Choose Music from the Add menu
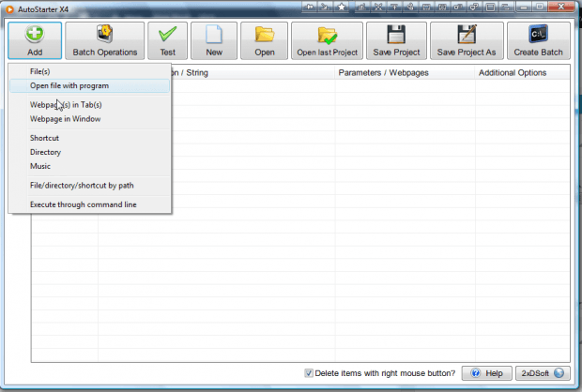The width and height of the screenshot is (582, 392). tap(89, 166)
